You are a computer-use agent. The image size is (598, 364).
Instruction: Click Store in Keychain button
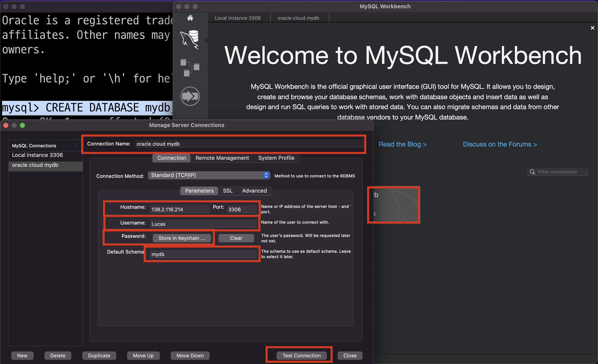[181, 238]
